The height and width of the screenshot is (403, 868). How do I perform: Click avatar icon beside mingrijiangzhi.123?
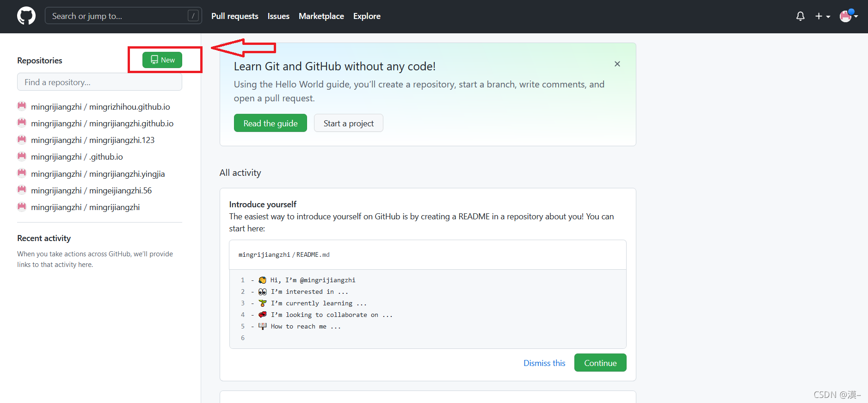(x=22, y=139)
